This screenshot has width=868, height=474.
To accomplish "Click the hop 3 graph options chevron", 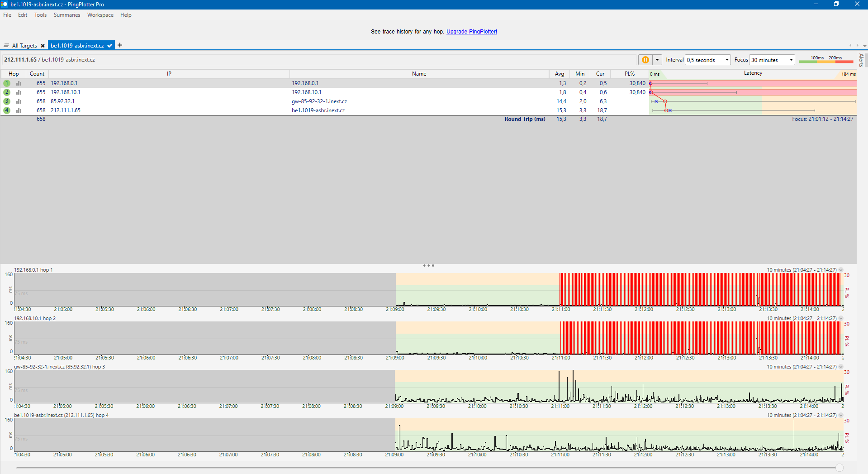I will tap(841, 367).
